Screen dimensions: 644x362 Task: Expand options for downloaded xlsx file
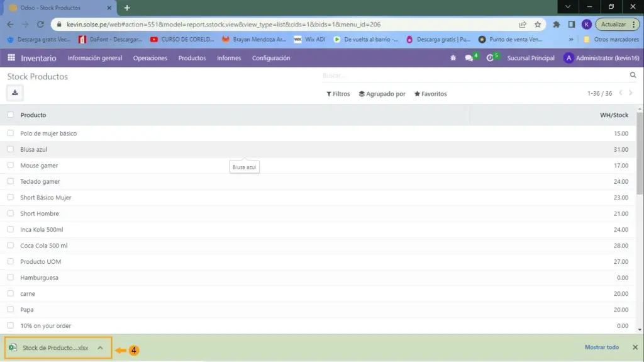point(100,348)
